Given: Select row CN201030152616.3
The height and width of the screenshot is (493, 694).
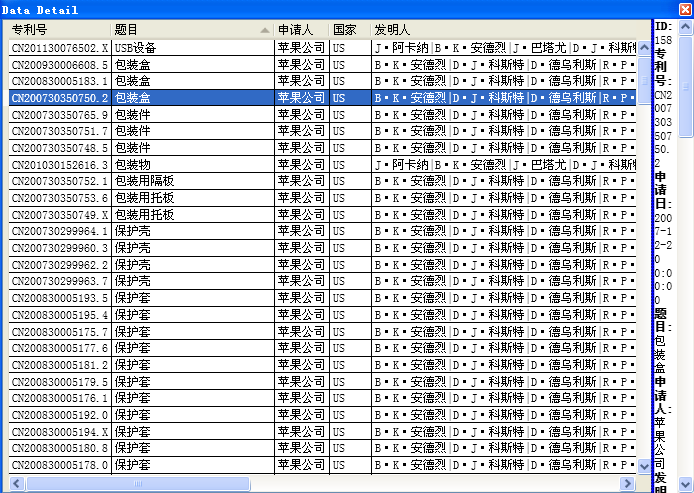Looking at the screenshot, I should coord(322,164).
